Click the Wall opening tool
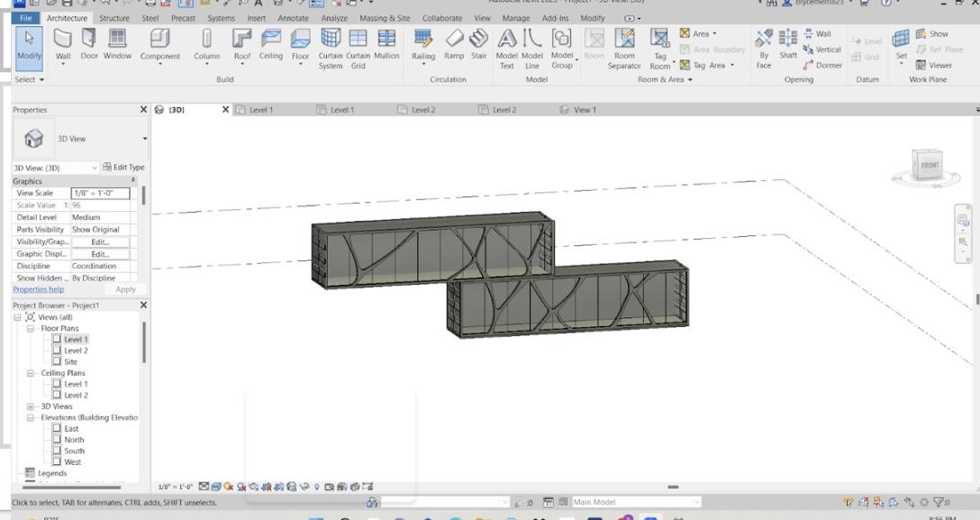This screenshot has width=980, height=520. (x=817, y=33)
